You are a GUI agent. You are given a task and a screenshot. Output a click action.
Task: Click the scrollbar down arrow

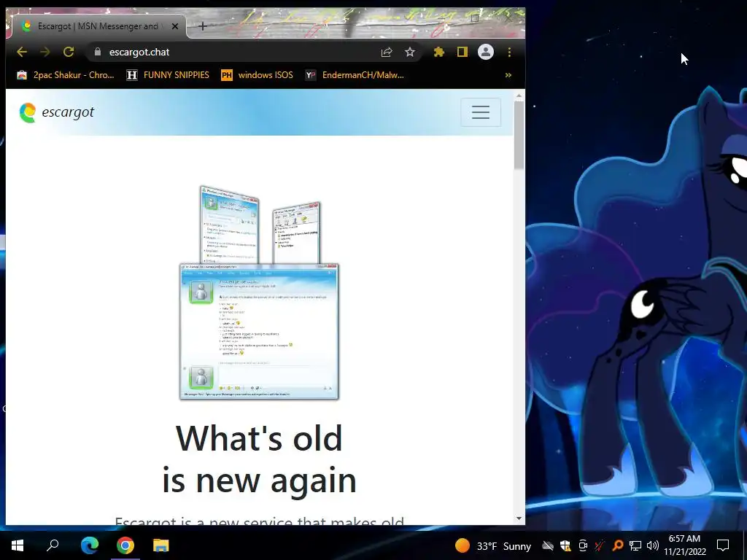coord(519,518)
